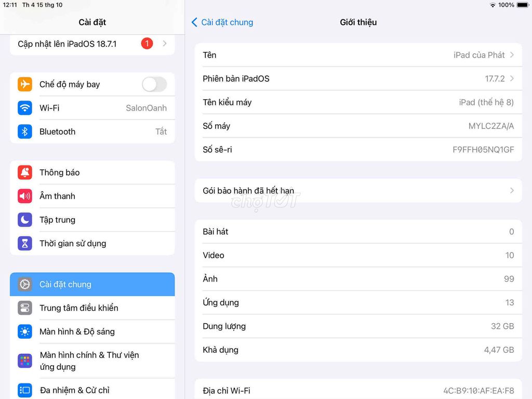
Task: Open Âm thanh settings
Action: tap(92, 196)
